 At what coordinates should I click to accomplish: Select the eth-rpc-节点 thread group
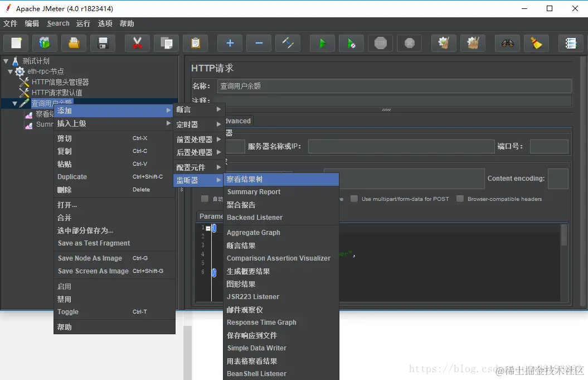coord(45,71)
